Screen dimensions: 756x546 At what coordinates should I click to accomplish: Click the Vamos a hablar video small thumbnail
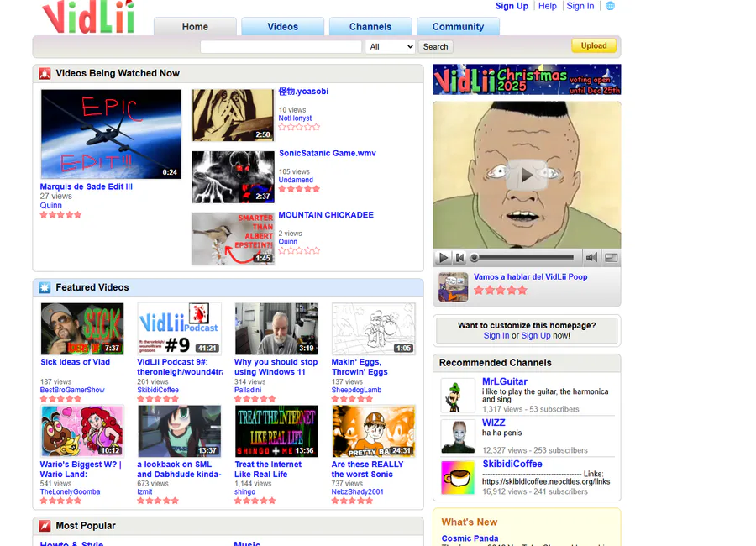[453, 286]
